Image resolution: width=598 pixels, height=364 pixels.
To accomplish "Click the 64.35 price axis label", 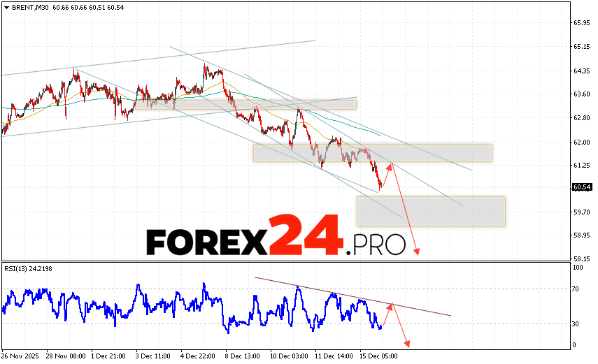I will coord(582,71).
